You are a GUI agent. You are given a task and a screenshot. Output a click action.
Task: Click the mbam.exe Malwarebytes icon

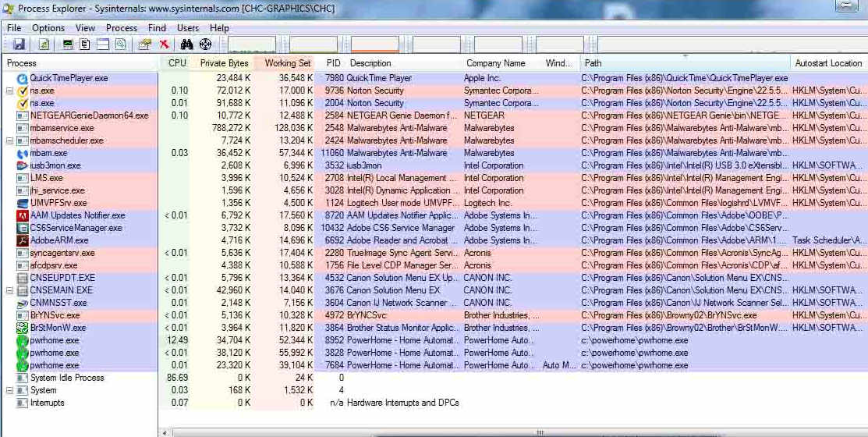(x=22, y=153)
